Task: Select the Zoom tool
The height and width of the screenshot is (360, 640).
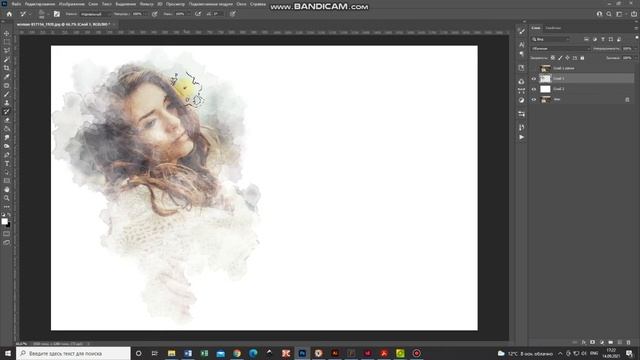Action: click(x=7, y=198)
